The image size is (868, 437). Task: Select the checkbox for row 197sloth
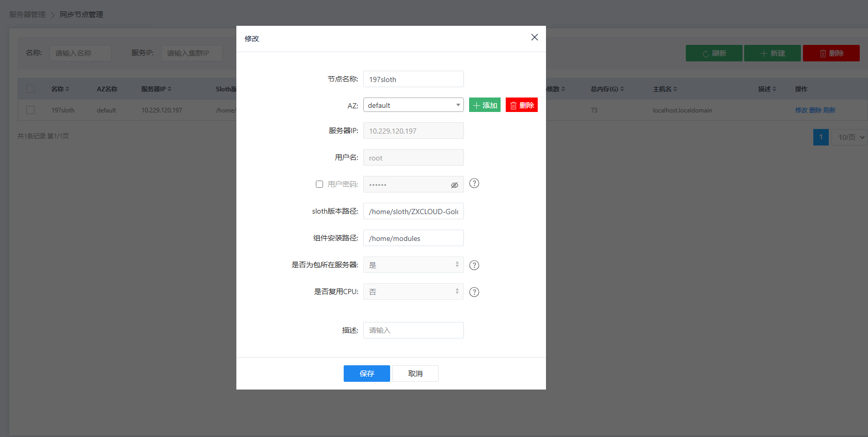[30, 110]
